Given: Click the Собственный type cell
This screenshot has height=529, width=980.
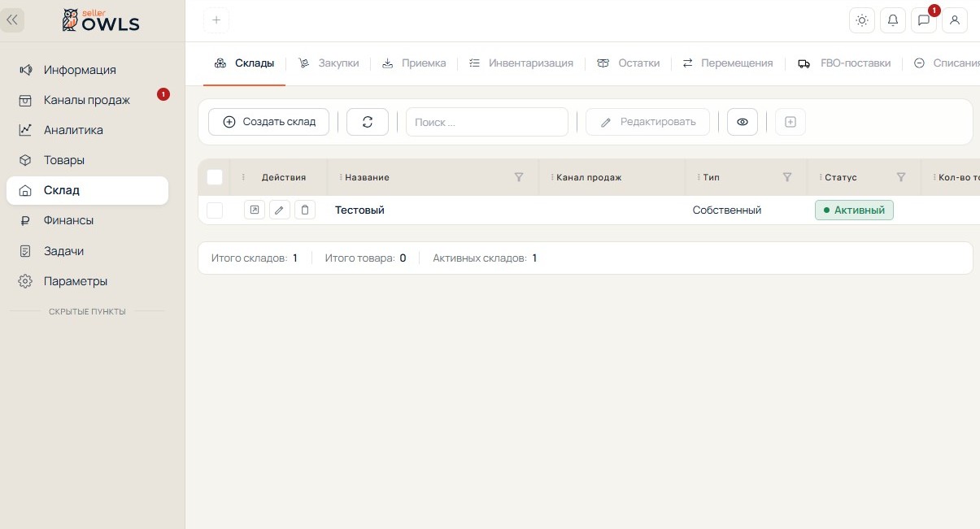Looking at the screenshot, I should tap(727, 210).
